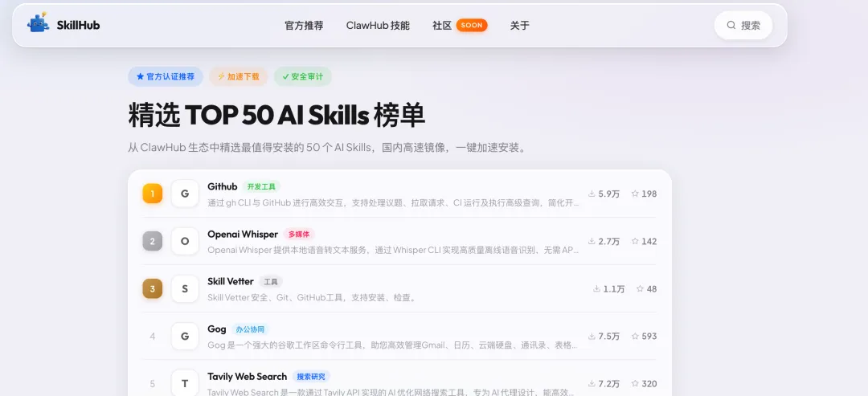Click the 搜索 search box
The width and height of the screenshot is (868, 396).
[x=743, y=26]
